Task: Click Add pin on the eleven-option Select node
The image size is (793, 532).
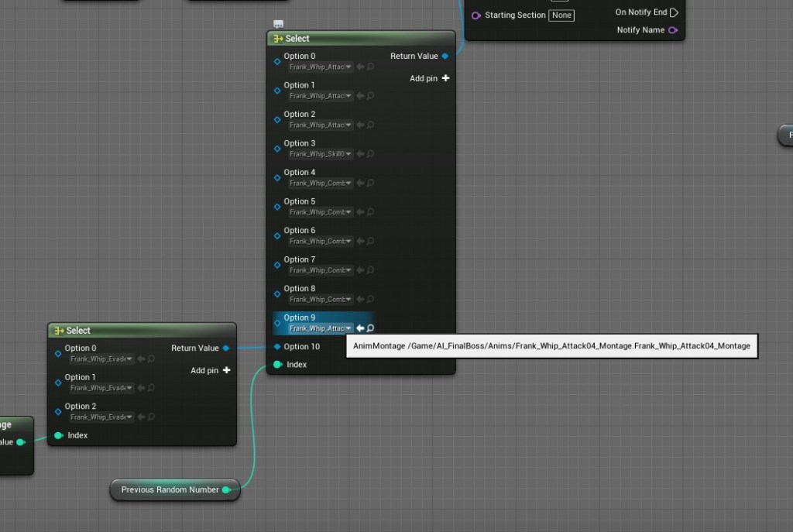Action: pos(430,78)
